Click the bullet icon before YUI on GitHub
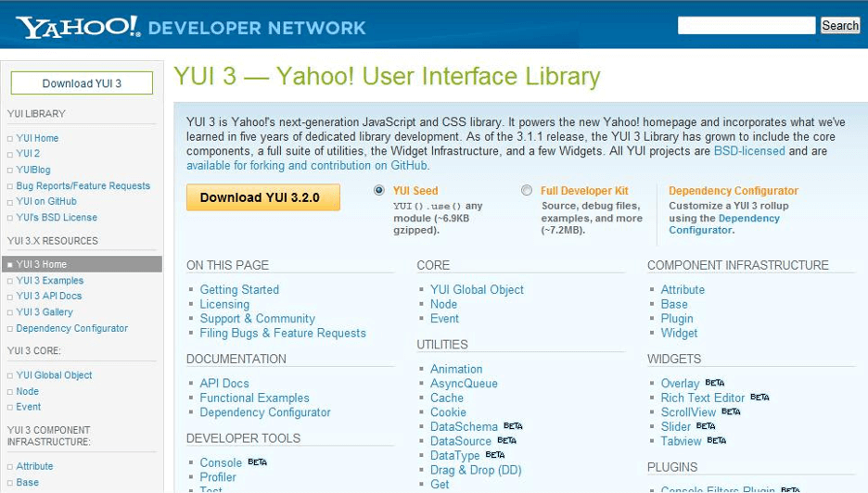Screen dimensions: 868x493 (x=10, y=203)
